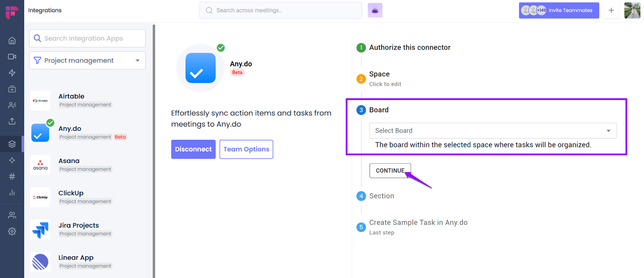
Task: Click the Disconnect button
Action: [x=193, y=149]
